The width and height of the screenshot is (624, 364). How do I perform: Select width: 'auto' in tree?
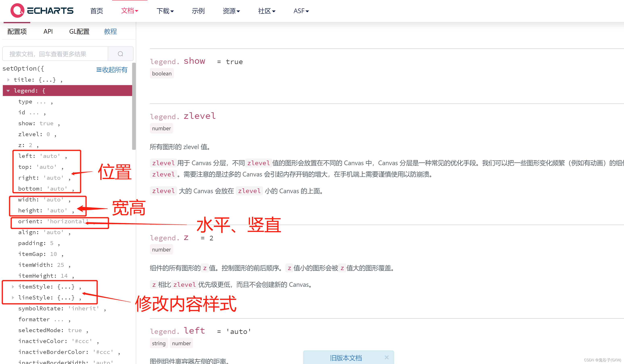coord(45,200)
